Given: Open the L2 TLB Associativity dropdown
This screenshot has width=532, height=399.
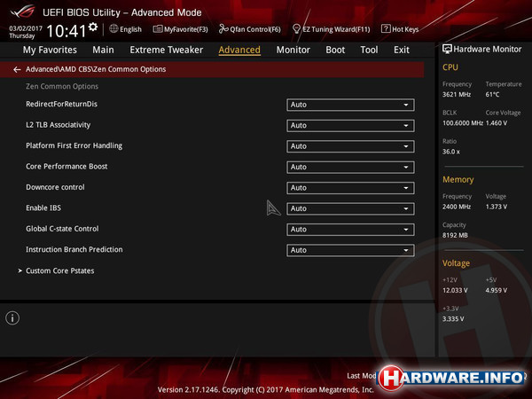Looking at the screenshot, I should [x=350, y=126].
